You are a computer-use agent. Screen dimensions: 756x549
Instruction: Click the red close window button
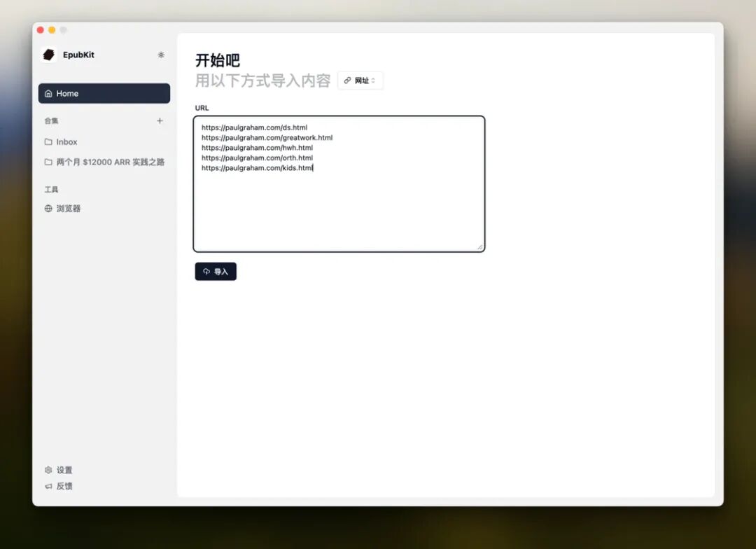pos(41,30)
